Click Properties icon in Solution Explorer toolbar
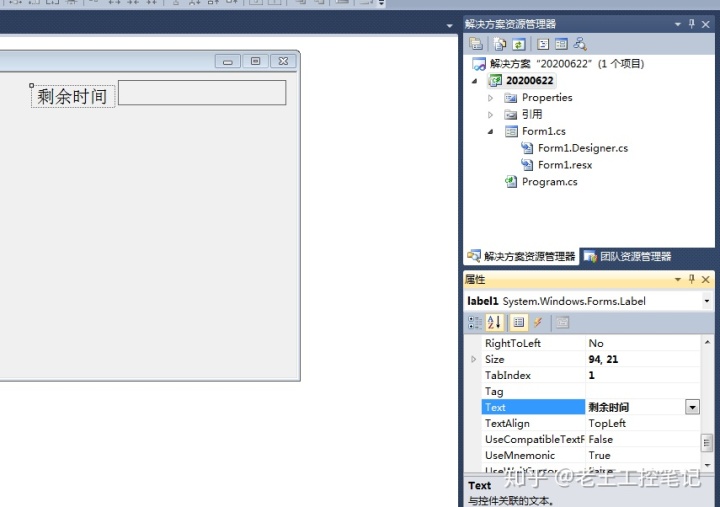 tap(476, 44)
